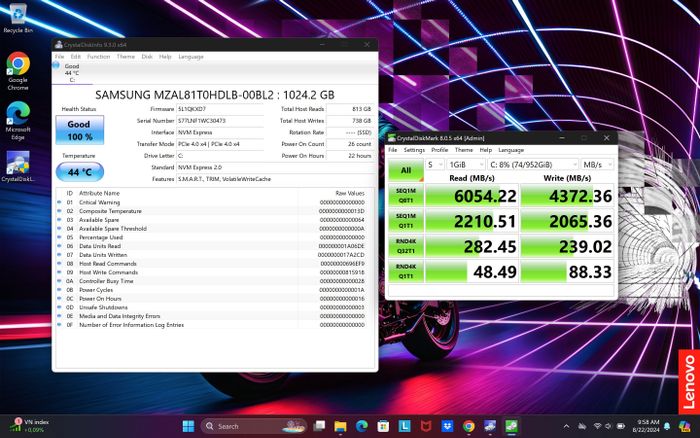Click the Firmware value field
This screenshot has height=438, width=700.
pyautogui.click(x=220, y=109)
